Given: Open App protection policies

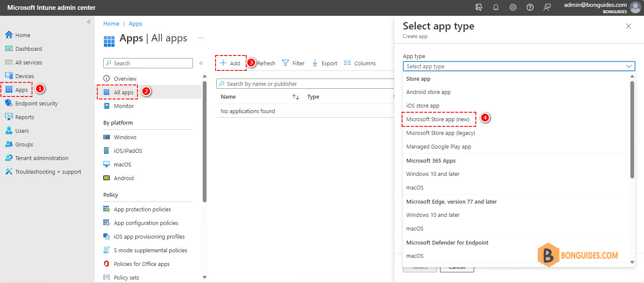Looking at the screenshot, I should tap(142, 209).
